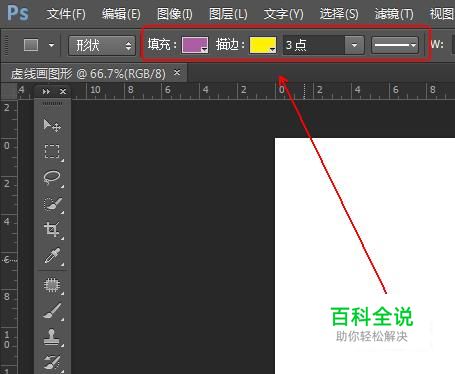Open the stroke line style options
The height and width of the screenshot is (374, 455).
click(395, 45)
